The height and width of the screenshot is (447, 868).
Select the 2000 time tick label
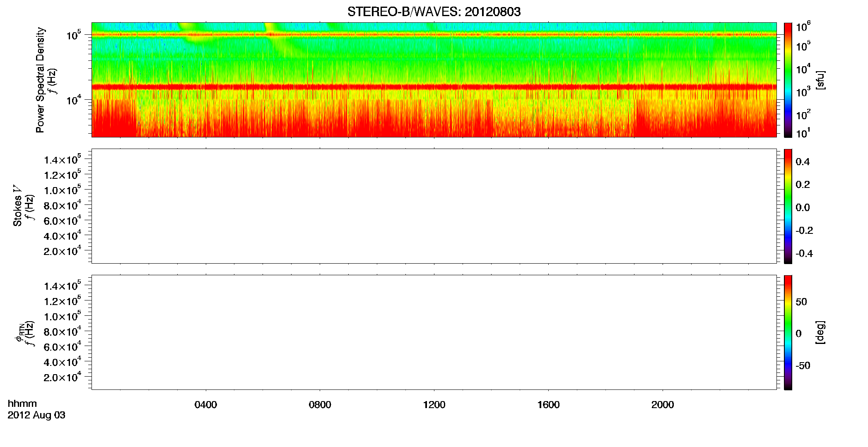pos(663,405)
